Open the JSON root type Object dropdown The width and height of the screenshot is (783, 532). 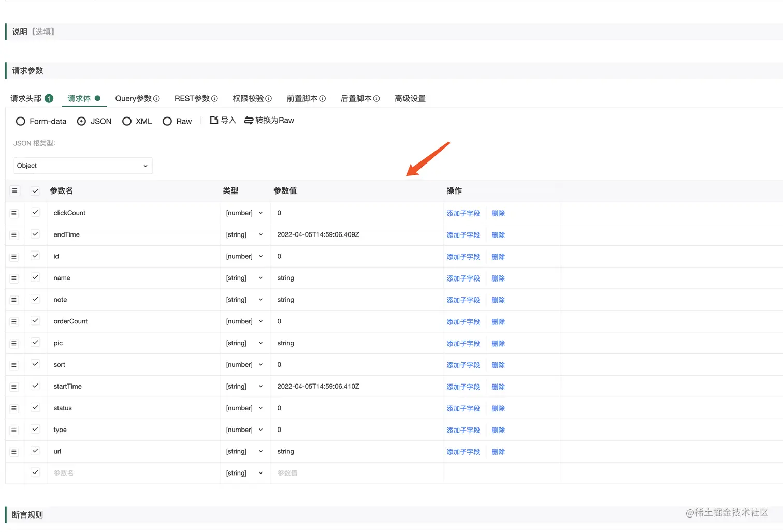point(83,166)
